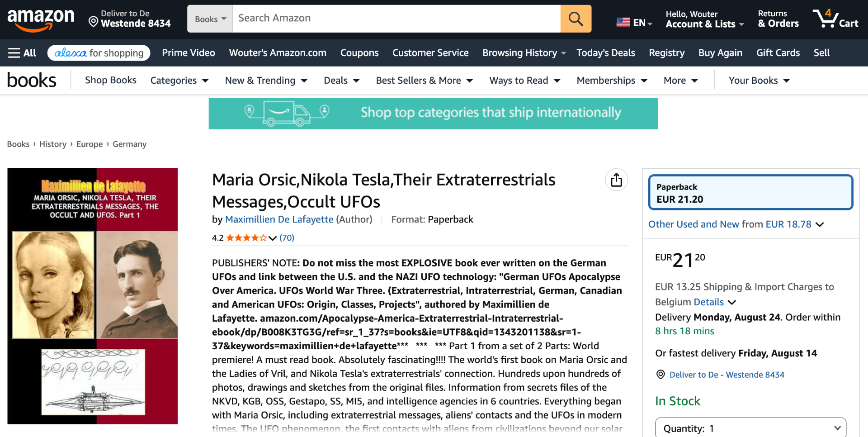
Task: Open Buy Again
Action: tap(721, 53)
